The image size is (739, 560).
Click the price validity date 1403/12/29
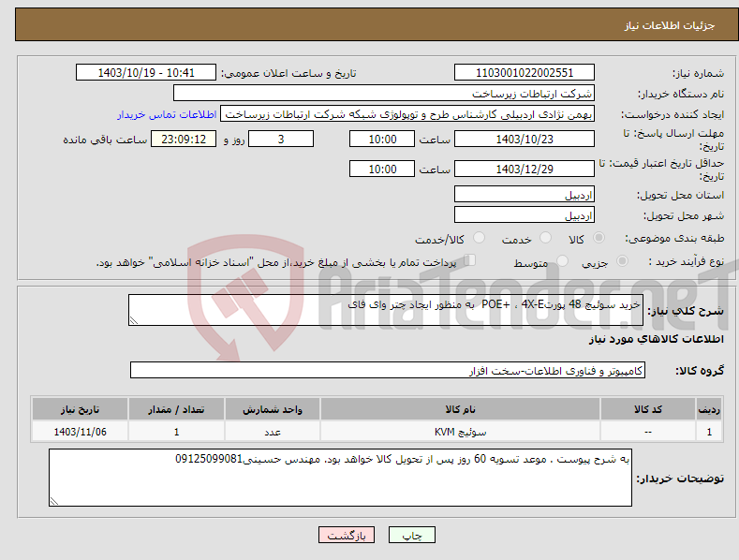(x=525, y=169)
